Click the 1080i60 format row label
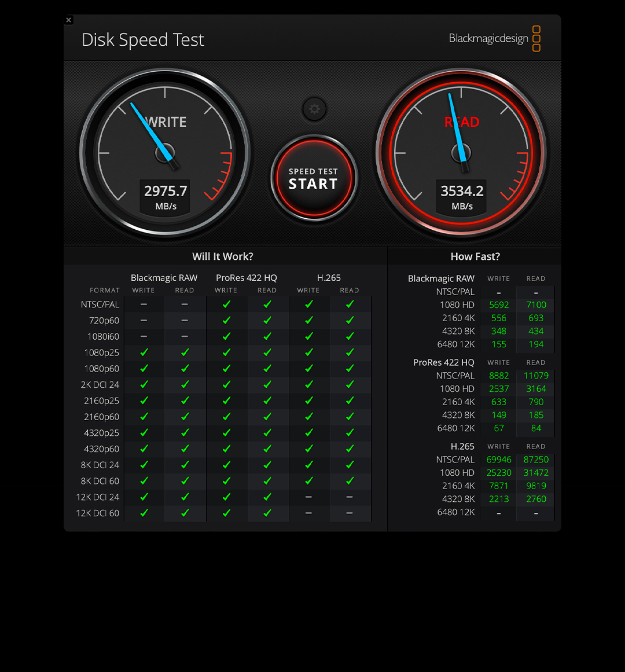Screen dimensions: 625x672 [103, 336]
